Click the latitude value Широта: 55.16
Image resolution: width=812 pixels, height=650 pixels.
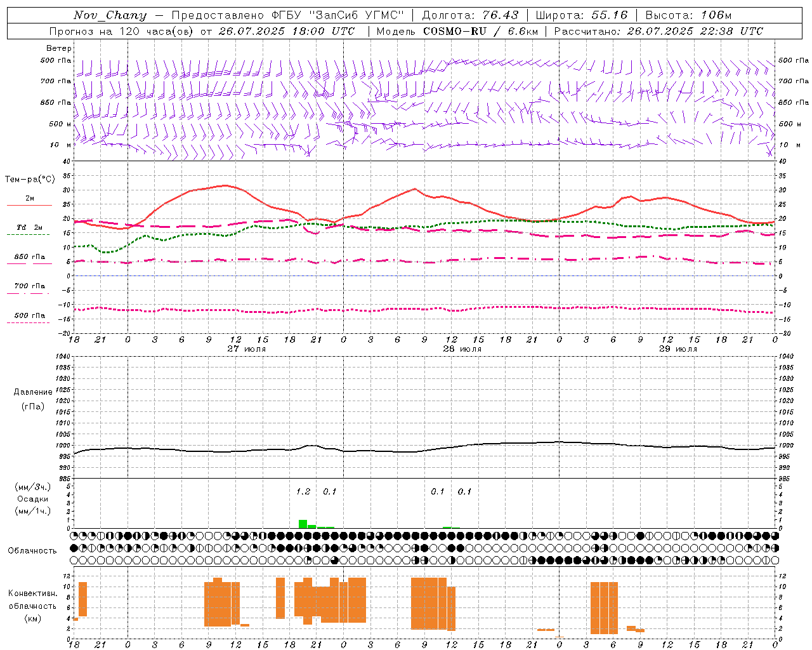click(581, 15)
